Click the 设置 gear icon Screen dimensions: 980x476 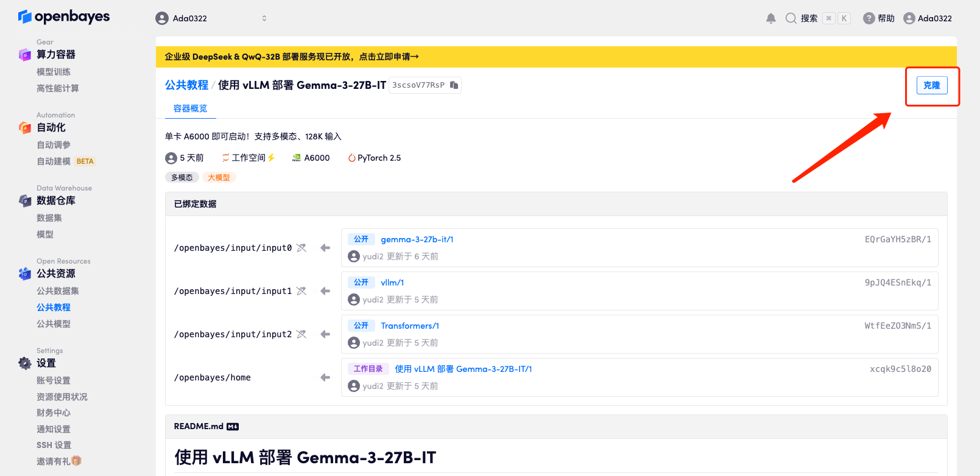(x=25, y=363)
